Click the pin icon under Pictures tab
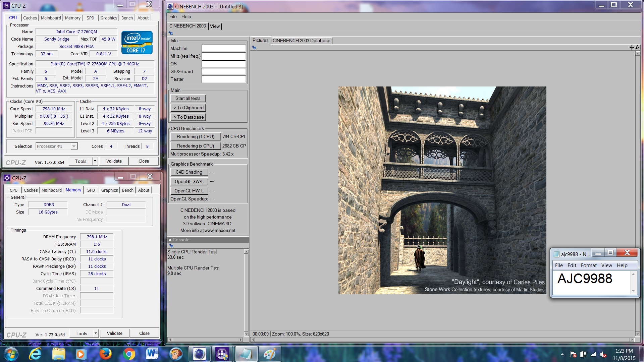Viewport: 644px width, 362px height. click(254, 48)
